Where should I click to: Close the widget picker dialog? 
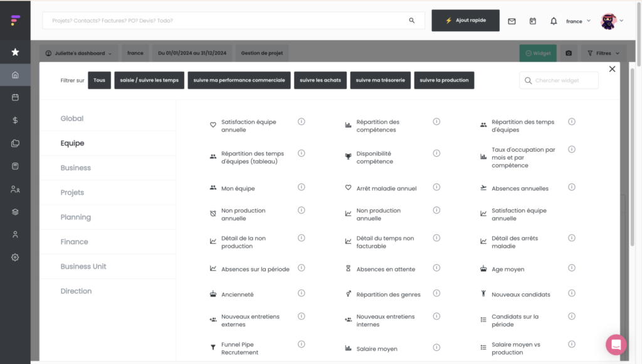click(x=612, y=69)
